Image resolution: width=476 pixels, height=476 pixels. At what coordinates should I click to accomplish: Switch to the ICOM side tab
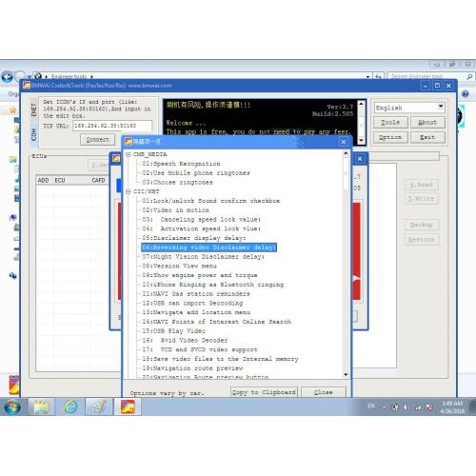tap(34, 134)
